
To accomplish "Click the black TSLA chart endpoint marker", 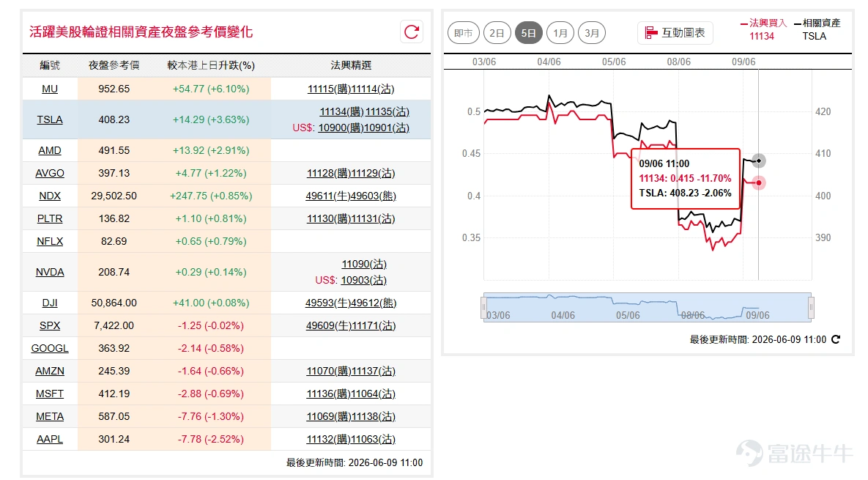I will 759,161.
